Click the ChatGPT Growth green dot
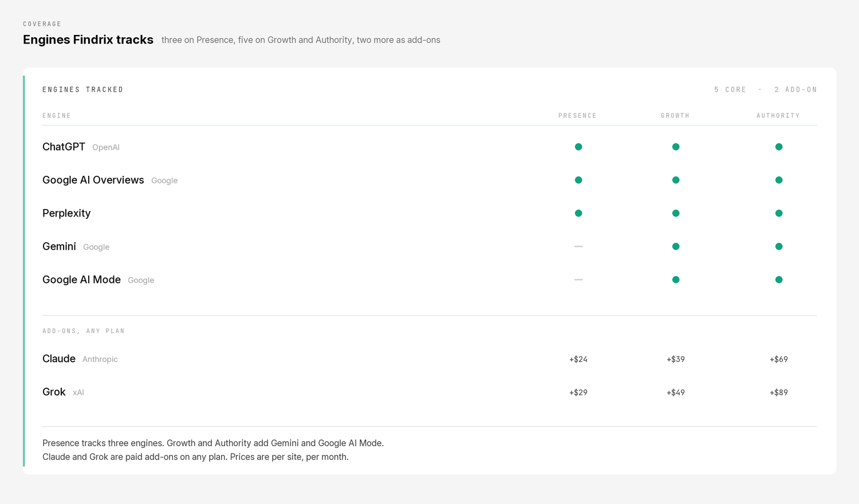This screenshot has height=504, width=859. [676, 147]
